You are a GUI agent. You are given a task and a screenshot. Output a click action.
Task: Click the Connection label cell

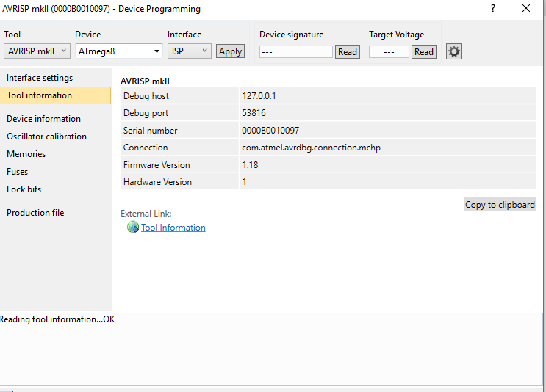tap(180, 148)
